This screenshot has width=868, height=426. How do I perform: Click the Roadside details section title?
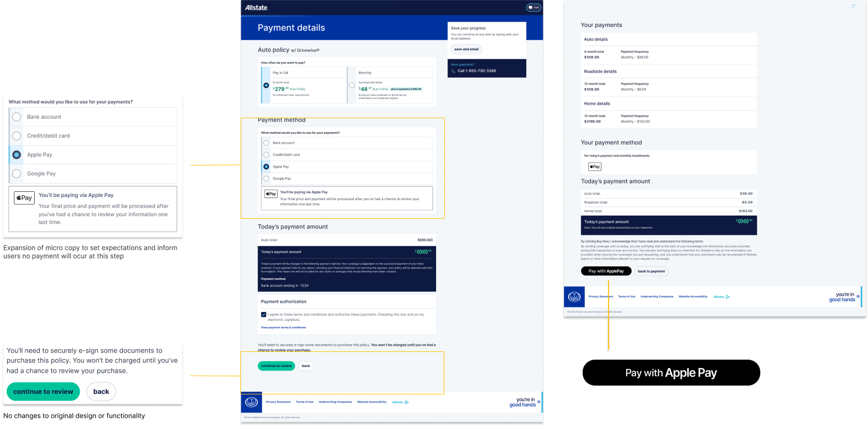600,72
